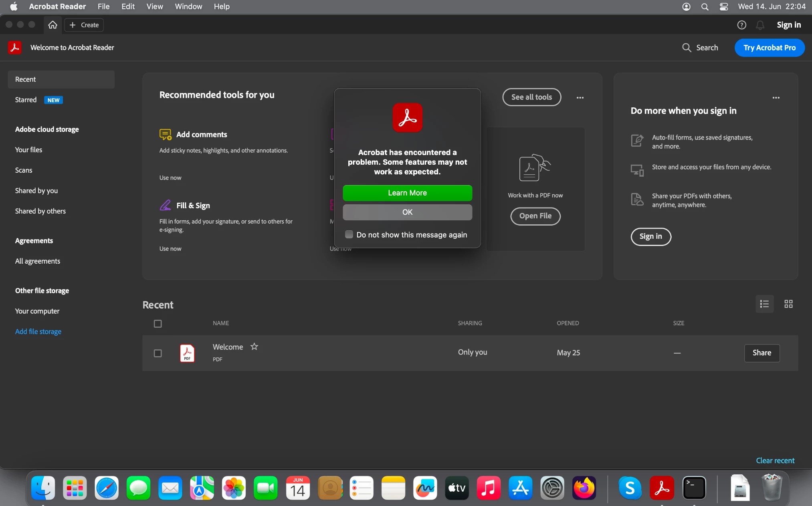Image resolution: width=812 pixels, height=506 pixels.
Task: Click the Home icon in toolbar
Action: click(x=53, y=25)
